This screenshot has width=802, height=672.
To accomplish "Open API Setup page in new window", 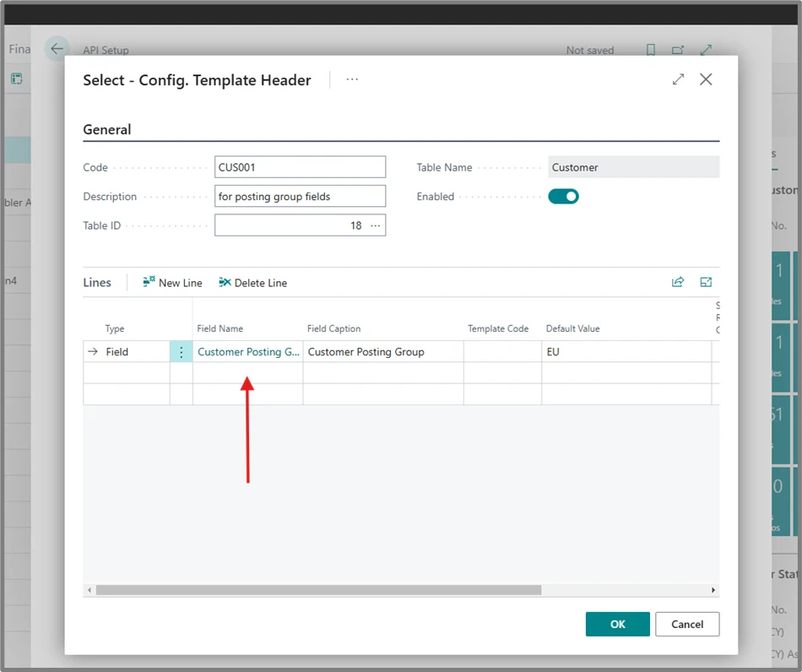I will [678, 50].
